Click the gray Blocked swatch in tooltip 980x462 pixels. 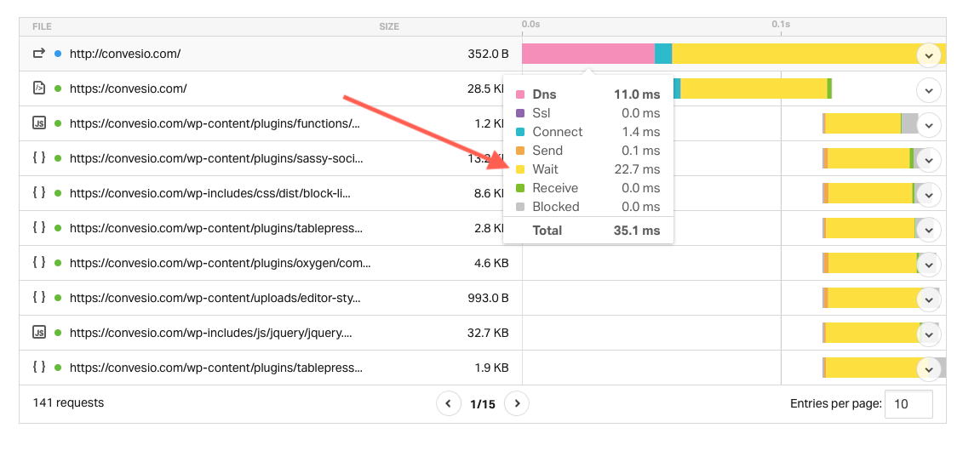pos(520,208)
